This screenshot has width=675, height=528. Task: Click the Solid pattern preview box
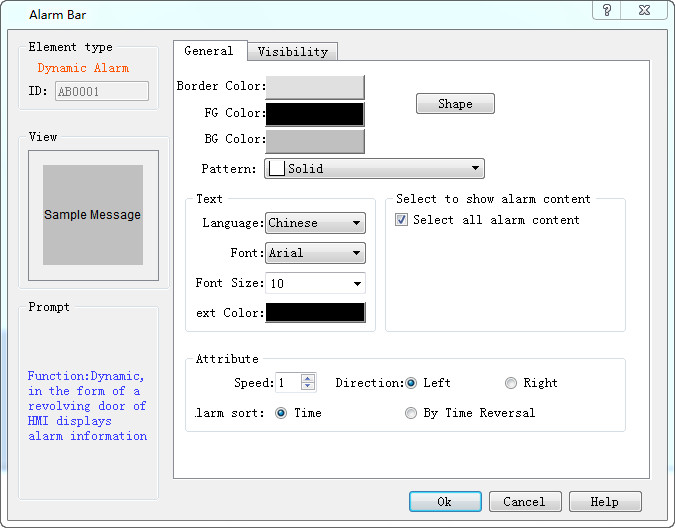click(x=276, y=168)
